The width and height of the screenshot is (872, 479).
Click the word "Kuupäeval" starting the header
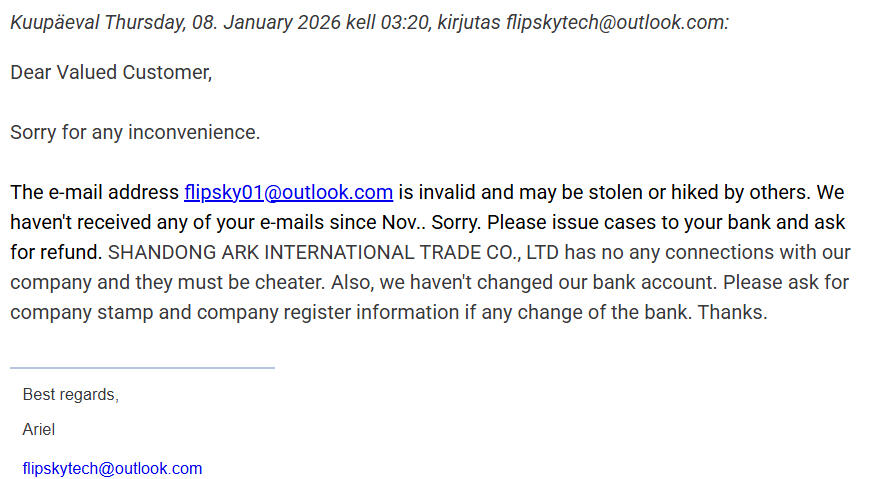point(54,22)
